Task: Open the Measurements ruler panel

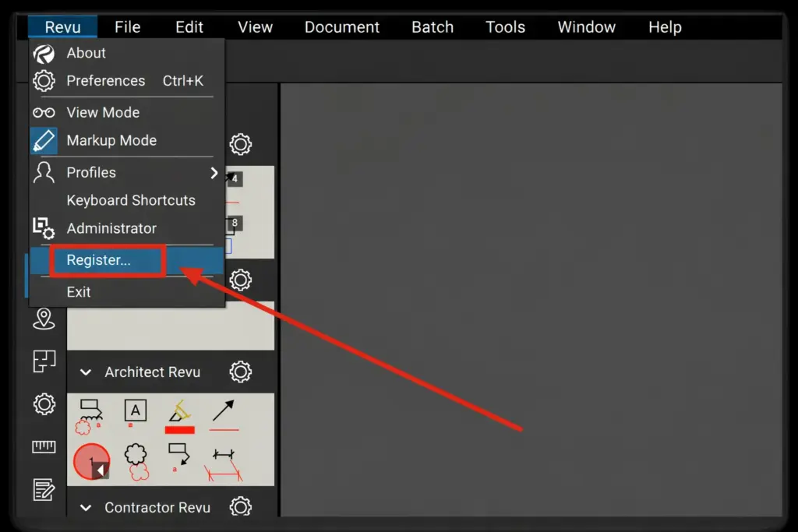Action: pyautogui.click(x=44, y=446)
